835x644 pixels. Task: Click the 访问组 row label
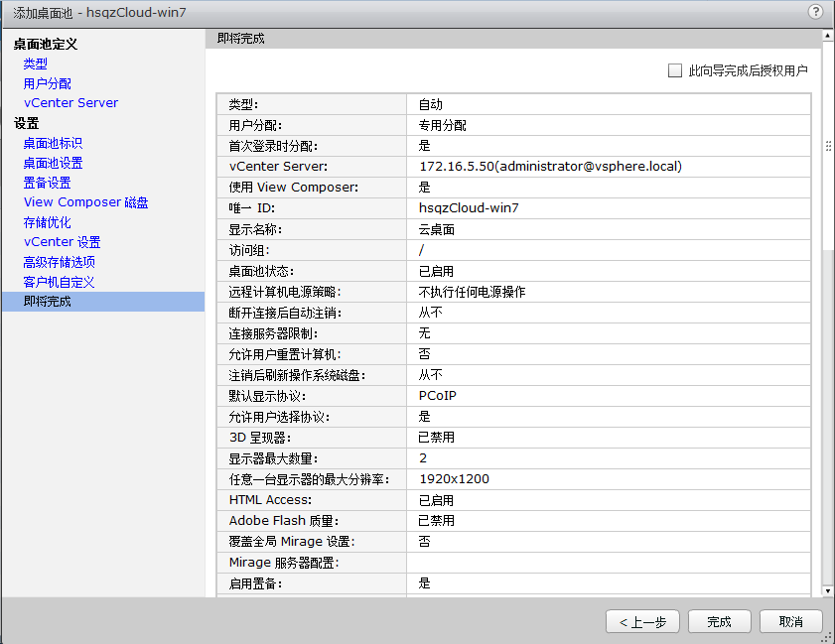click(249, 250)
